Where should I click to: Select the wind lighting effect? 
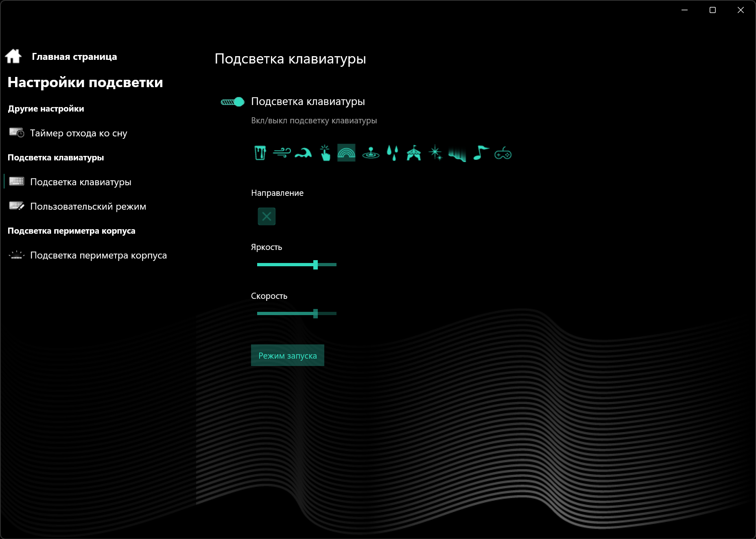[x=282, y=153]
